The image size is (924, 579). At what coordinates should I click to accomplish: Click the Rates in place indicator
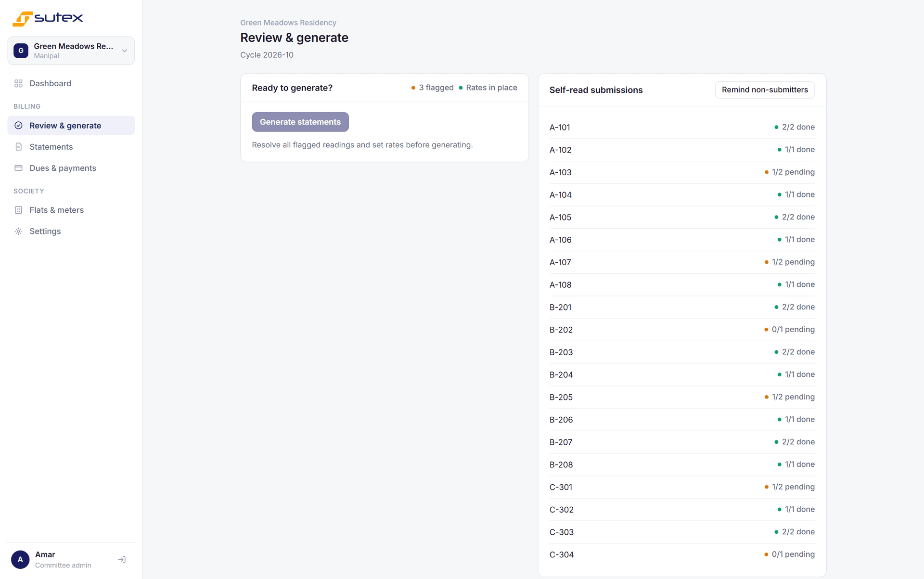click(x=488, y=88)
